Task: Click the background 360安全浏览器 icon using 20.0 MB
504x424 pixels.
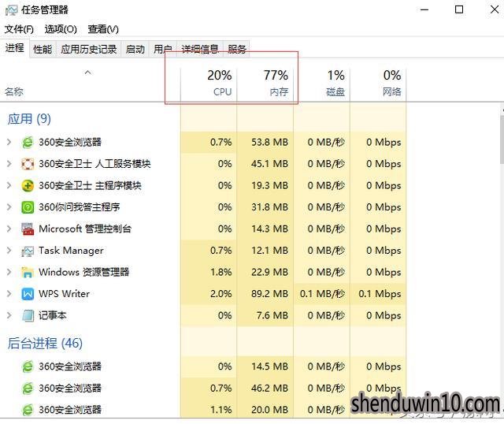Action: tap(28, 410)
